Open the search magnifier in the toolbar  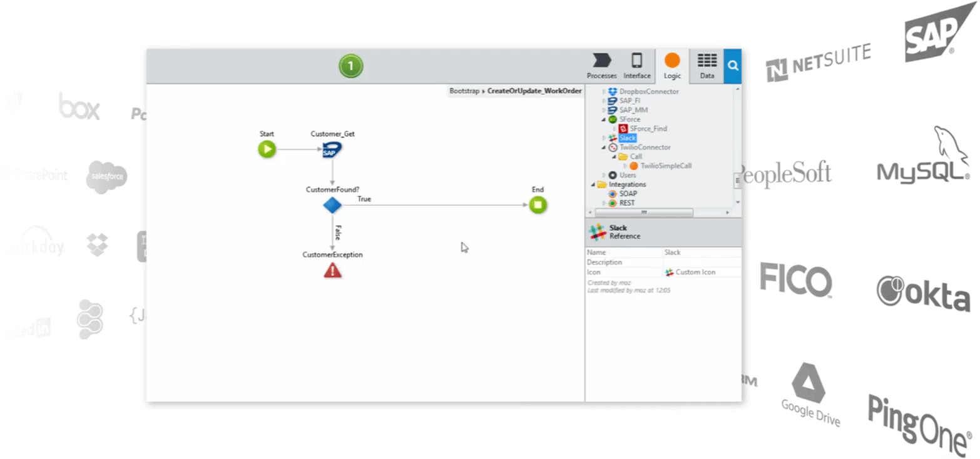coord(733,66)
